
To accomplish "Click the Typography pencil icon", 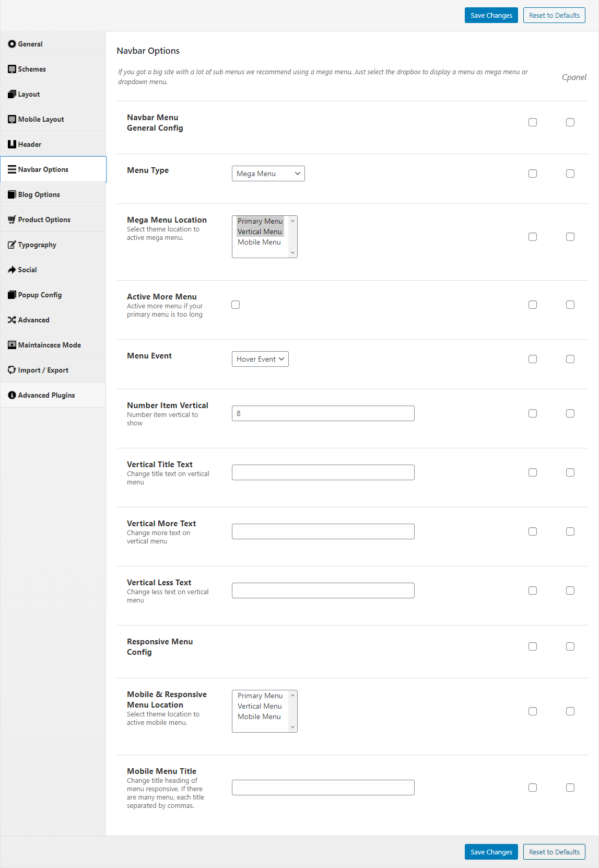I will [x=12, y=245].
